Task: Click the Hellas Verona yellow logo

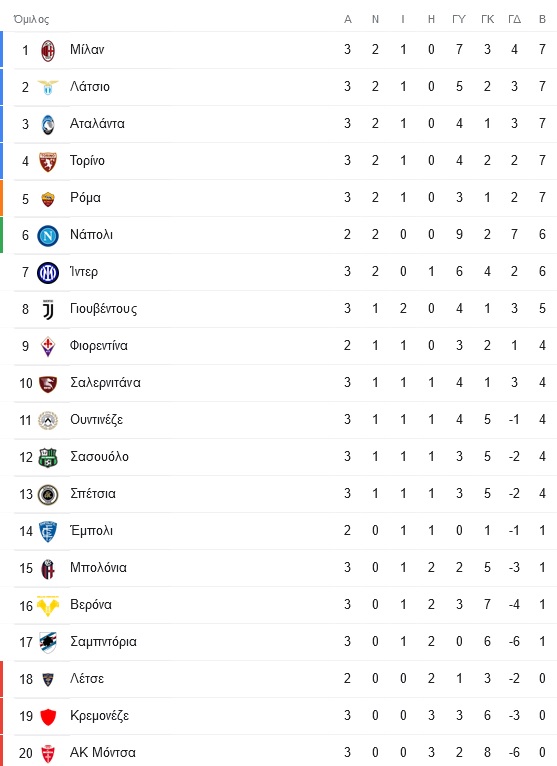Action: (x=48, y=606)
